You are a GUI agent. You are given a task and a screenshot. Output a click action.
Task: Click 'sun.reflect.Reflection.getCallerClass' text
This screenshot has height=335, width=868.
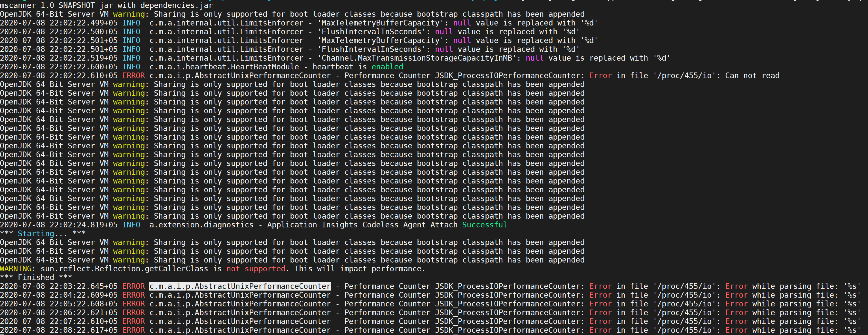pos(124,269)
